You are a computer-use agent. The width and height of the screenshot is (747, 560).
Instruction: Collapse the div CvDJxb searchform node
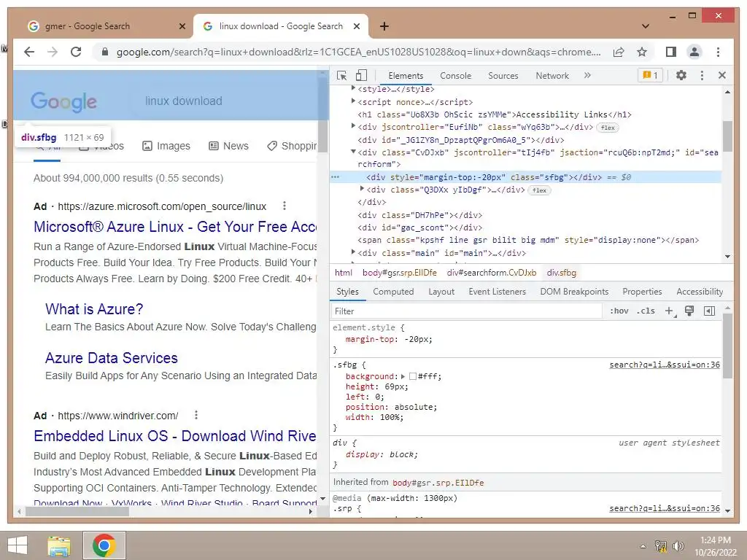coord(353,152)
